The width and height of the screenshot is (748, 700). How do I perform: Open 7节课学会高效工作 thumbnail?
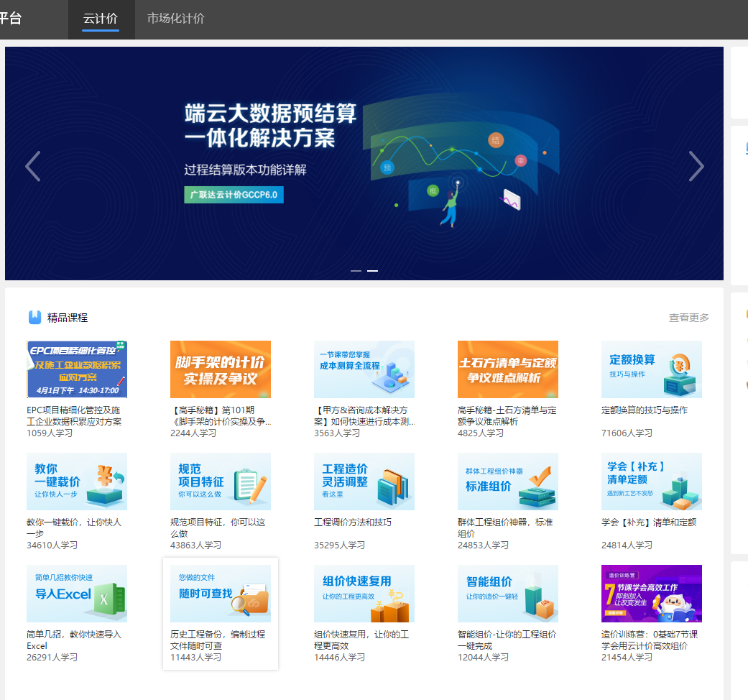tap(652, 594)
